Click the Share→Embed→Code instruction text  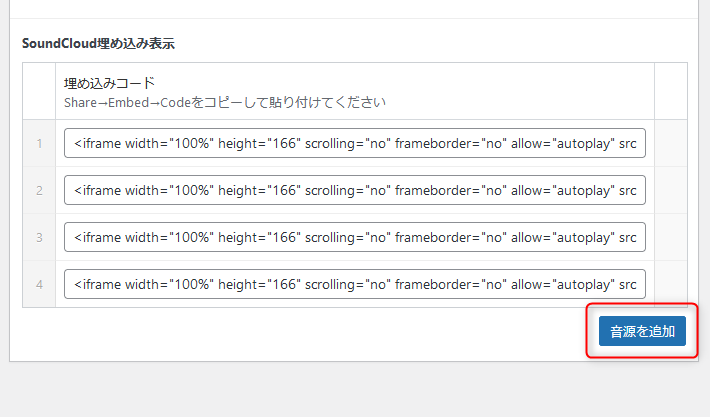[x=225, y=102]
